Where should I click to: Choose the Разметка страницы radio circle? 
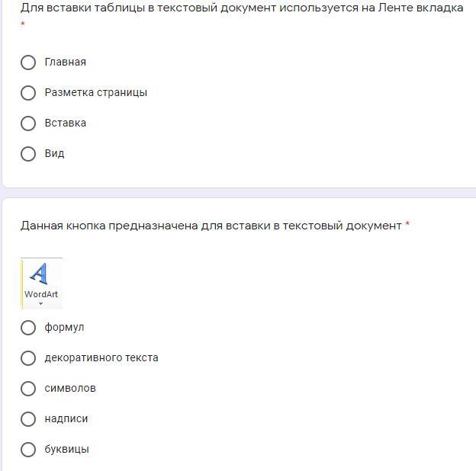(x=28, y=93)
